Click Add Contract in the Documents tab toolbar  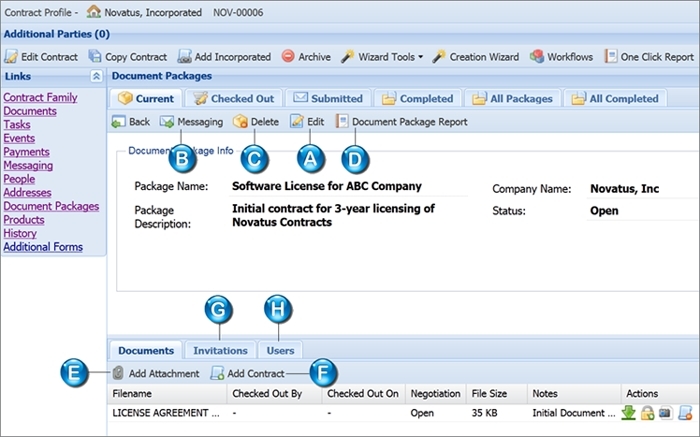coord(247,373)
